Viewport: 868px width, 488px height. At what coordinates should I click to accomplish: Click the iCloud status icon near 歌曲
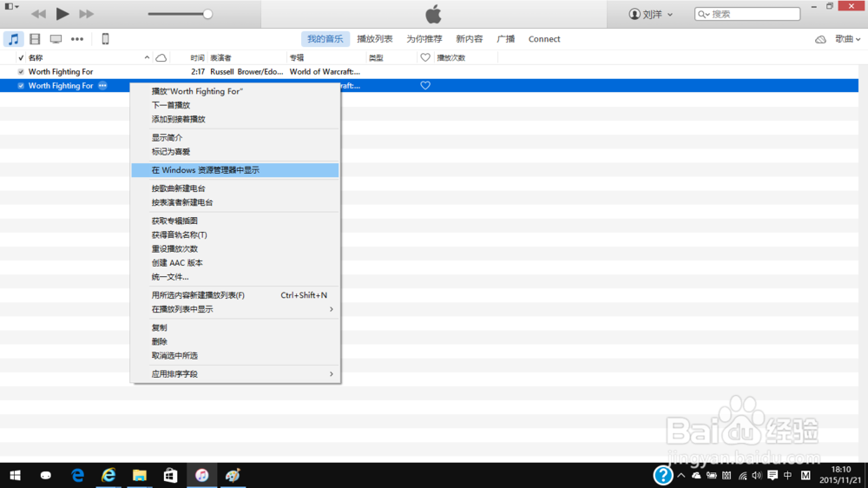[x=820, y=39]
